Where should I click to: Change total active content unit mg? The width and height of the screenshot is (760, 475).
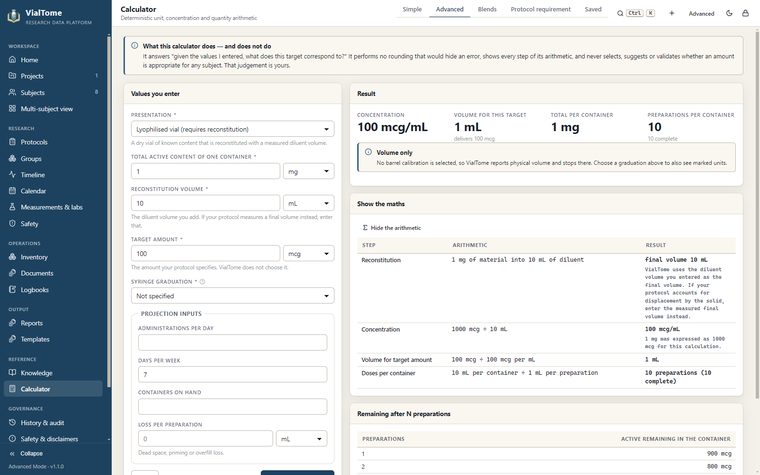(309, 171)
